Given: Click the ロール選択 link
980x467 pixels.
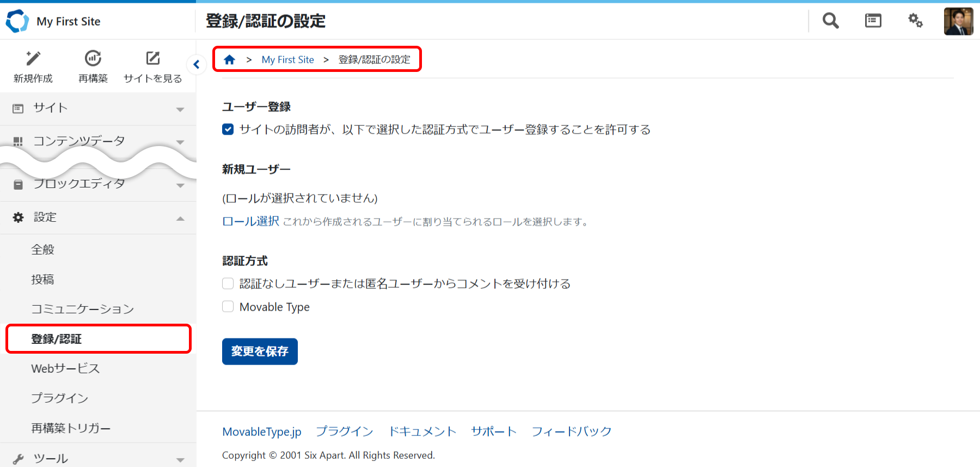Looking at the screenshot, I should point(250,221).
